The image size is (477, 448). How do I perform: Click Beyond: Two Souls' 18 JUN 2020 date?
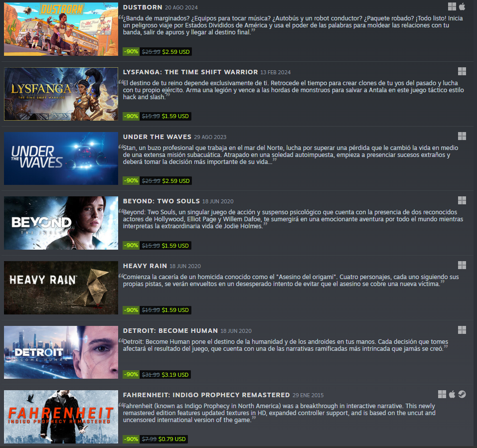pyautogui.click(x=218, y=201)
